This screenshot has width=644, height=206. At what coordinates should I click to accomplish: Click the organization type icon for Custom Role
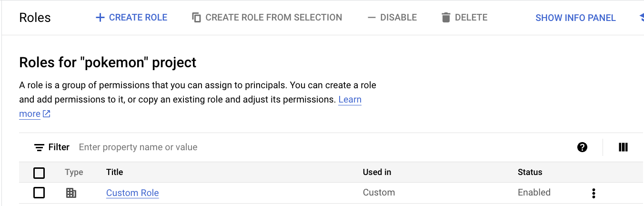[71, 193]
